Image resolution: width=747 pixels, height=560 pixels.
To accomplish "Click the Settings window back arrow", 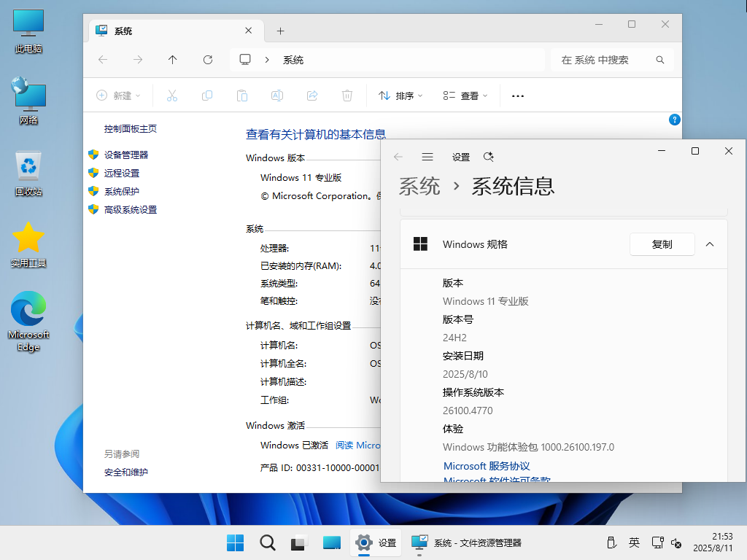I will (x=398, y=157).
